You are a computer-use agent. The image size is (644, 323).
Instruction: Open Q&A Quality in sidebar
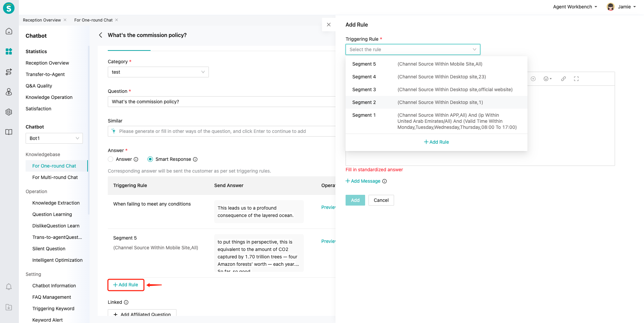click(39, 86)
